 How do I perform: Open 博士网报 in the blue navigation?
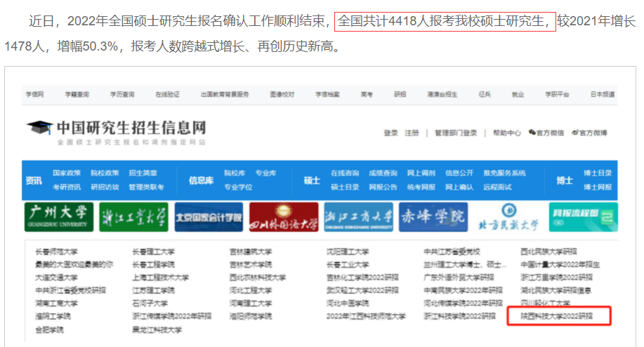click(598, 188)
